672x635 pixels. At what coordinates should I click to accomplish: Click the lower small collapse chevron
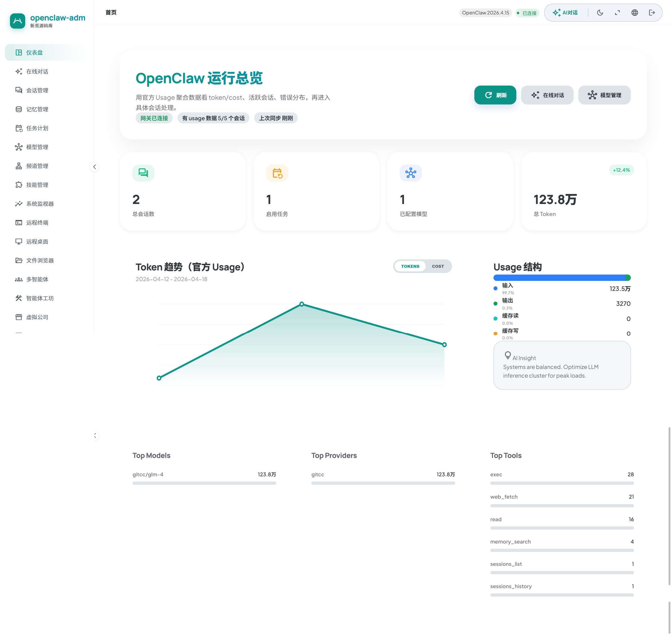[95, 435]
